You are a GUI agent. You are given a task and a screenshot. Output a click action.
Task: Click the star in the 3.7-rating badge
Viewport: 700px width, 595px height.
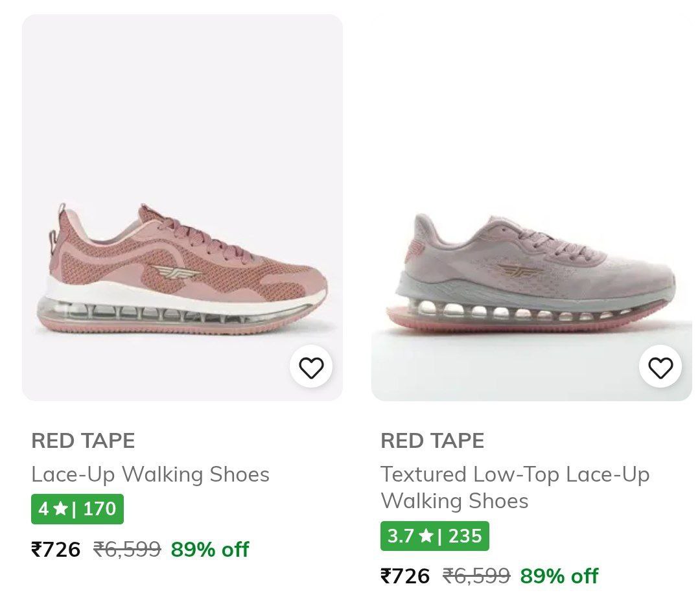pyautogui.click(x=426, y=537)
